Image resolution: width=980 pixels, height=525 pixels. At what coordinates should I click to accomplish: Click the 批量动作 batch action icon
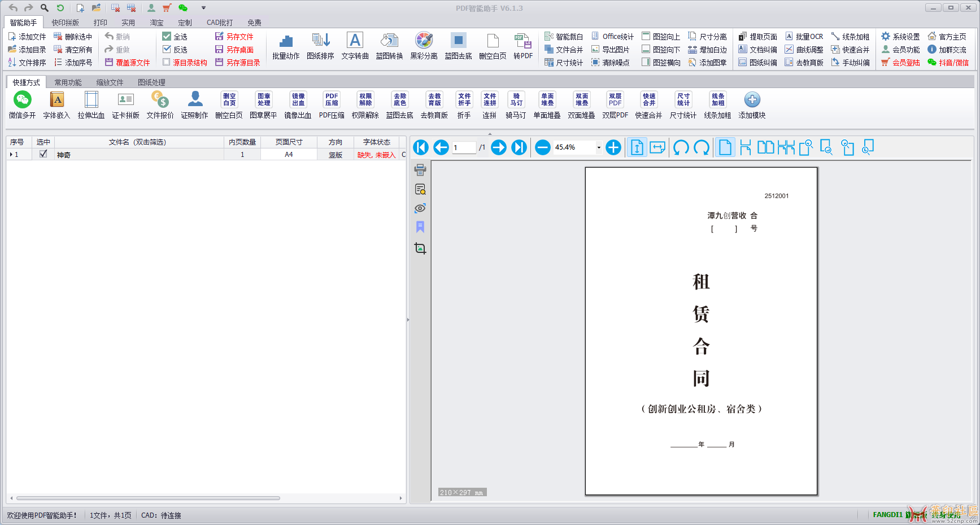point(286,41)
